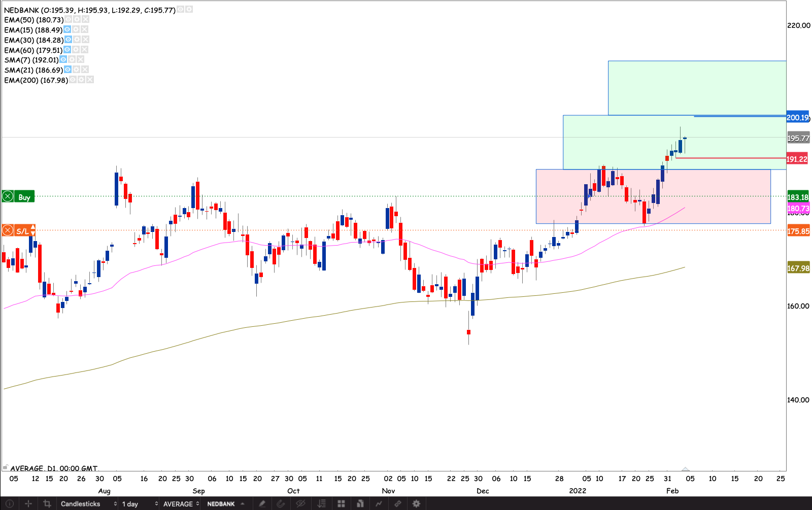
Task: Open the AVERAGE price type dropdown
Action: point(181,503)
